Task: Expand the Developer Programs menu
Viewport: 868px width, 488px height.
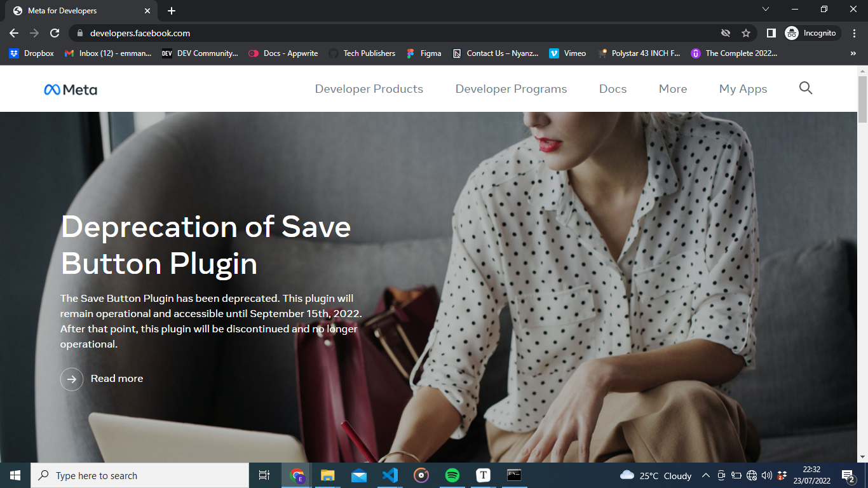Action: pos(511,89)
